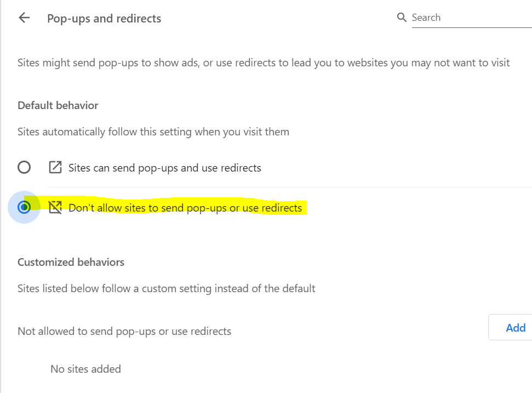532x393 pixels.
Task: Click 'Not allowed to send pop-ups or use redirects' label
Action: click(x=124, y=331)
